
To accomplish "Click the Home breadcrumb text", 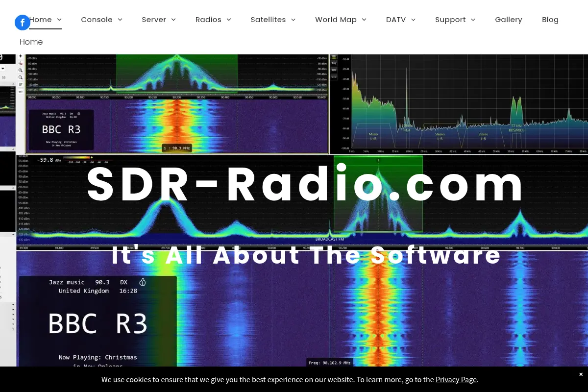I will click(31, 42).
